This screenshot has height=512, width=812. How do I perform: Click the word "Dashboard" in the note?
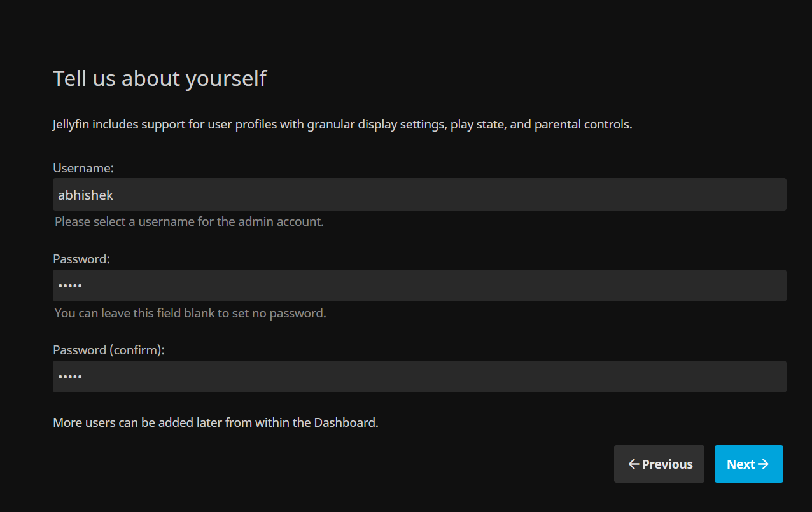(344, 422)
